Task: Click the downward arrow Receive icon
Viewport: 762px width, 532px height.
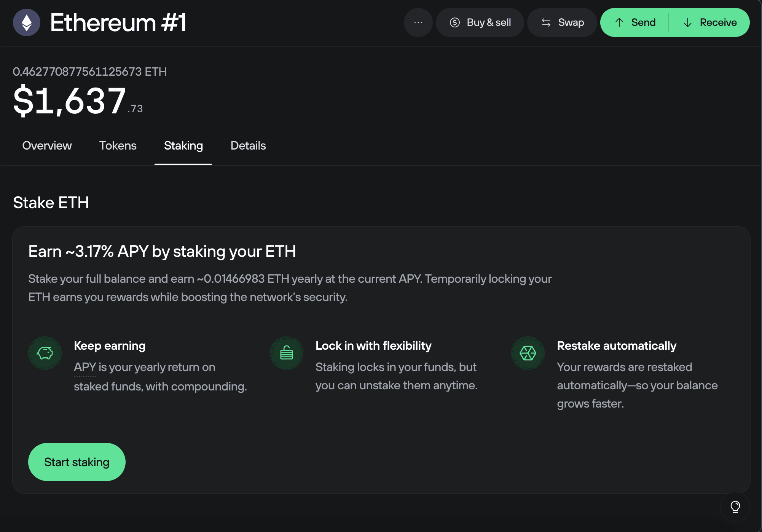Action: tap(687, 22)
